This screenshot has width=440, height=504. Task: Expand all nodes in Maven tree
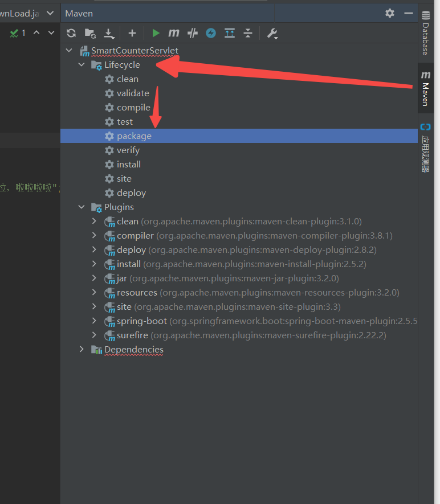coord(229,33)
